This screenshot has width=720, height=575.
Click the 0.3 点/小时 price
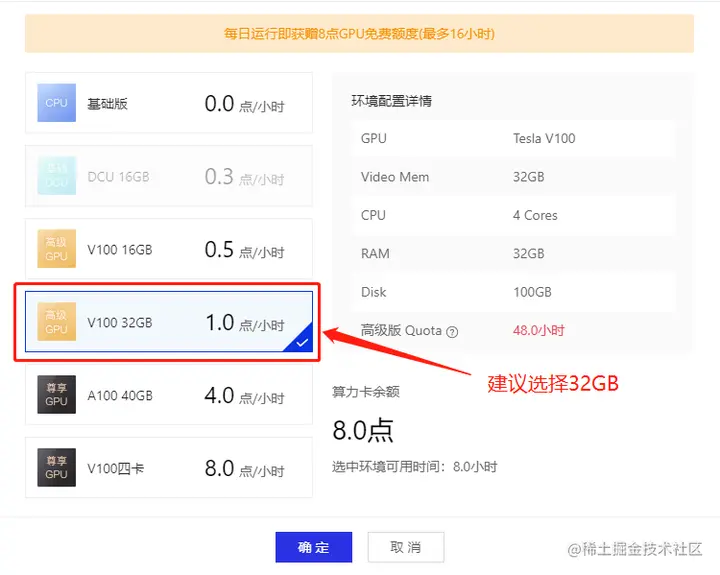pos(245,177)
